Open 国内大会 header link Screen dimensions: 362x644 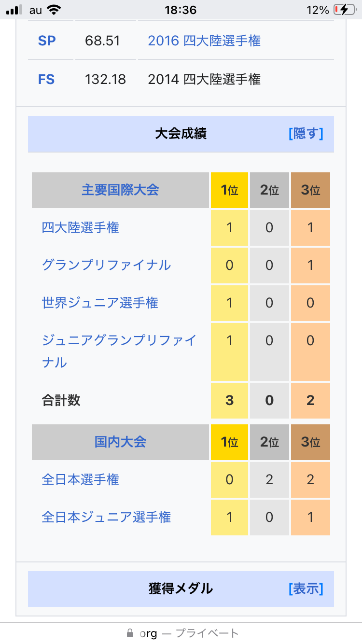(120, 442)
